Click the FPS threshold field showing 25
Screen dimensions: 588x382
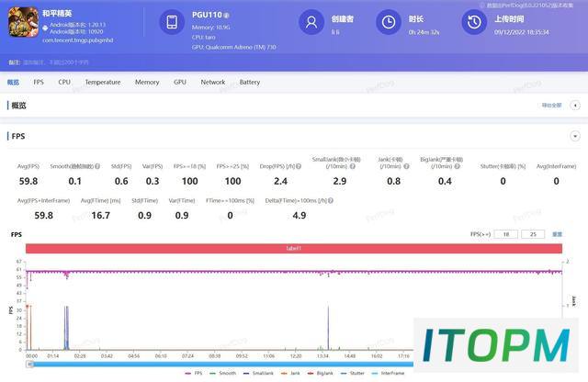coord(533,234)
